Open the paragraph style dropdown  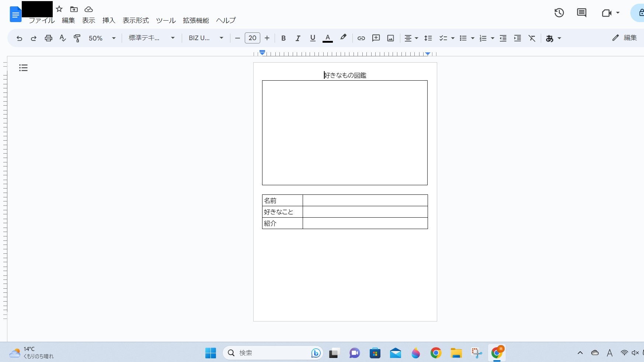click(x=152, y=38)
